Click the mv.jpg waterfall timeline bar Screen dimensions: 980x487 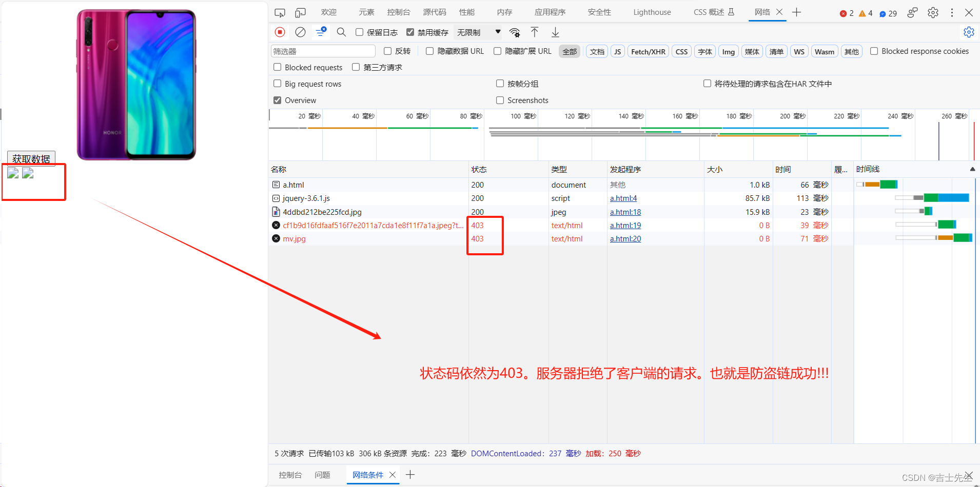click(934, 238)
